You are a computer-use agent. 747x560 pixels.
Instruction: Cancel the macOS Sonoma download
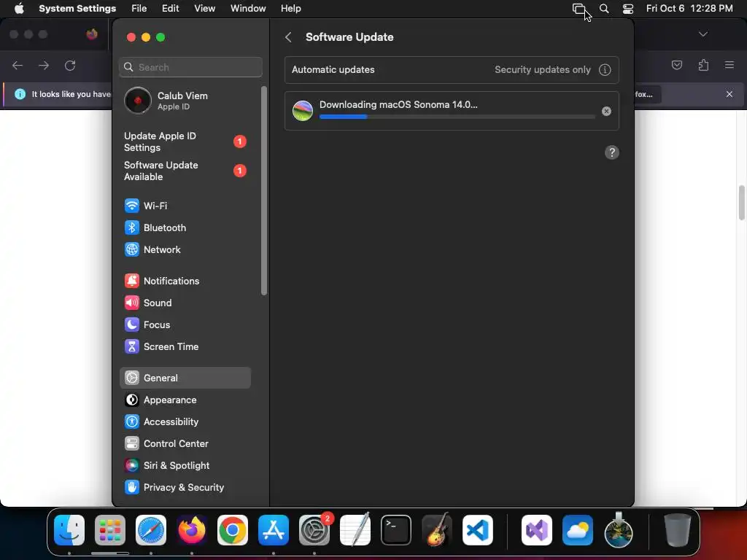pyautogui.click(x=606, y=111)
